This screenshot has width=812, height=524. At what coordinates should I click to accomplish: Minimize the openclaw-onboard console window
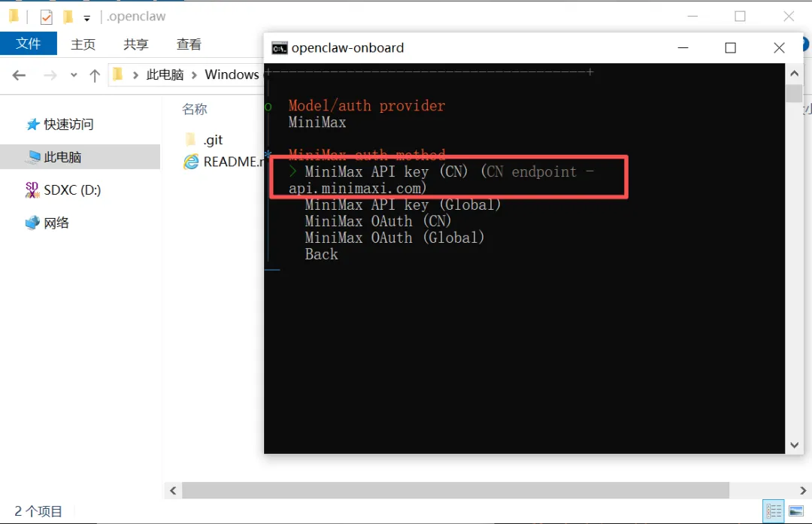click(x=683, y=47)
